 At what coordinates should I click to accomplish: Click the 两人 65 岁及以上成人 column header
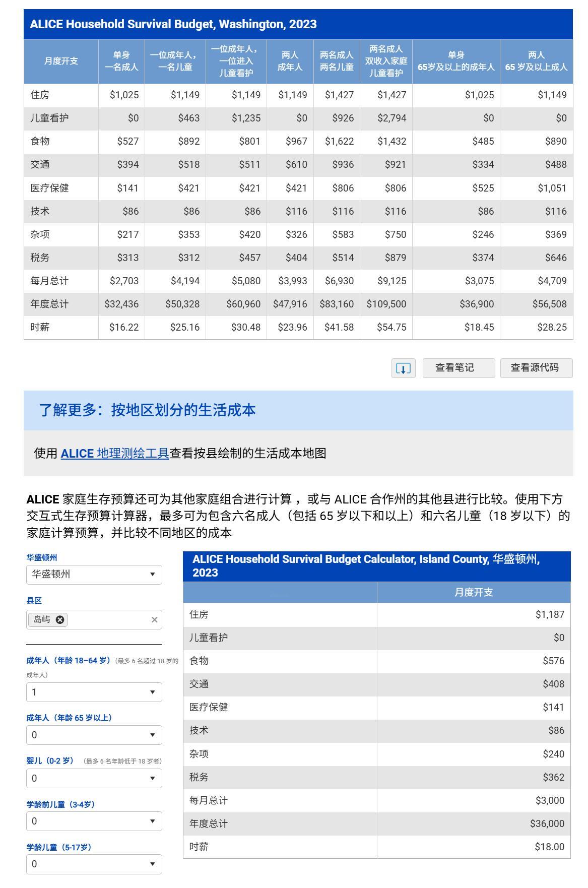pyautogui.click(x=536, y=61)
